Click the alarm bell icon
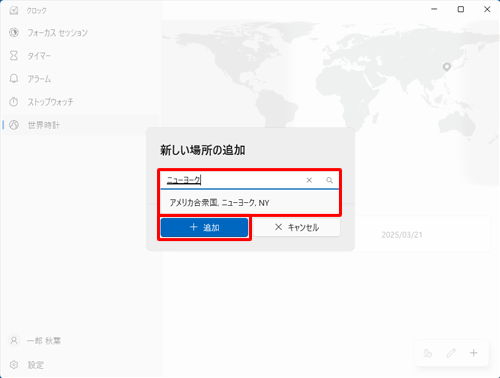This screenshot has width=500, height=378. 14,79
